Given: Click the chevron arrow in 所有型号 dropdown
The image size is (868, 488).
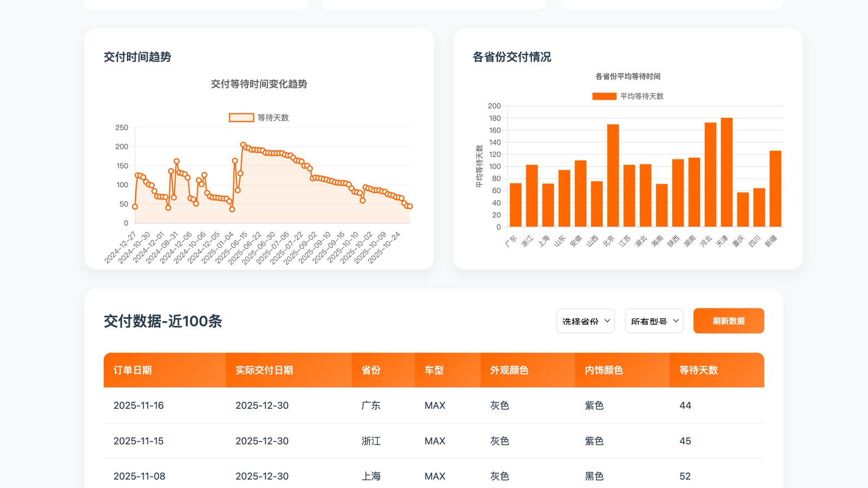Looking at the screenshot, I should [x=676, y=321].
